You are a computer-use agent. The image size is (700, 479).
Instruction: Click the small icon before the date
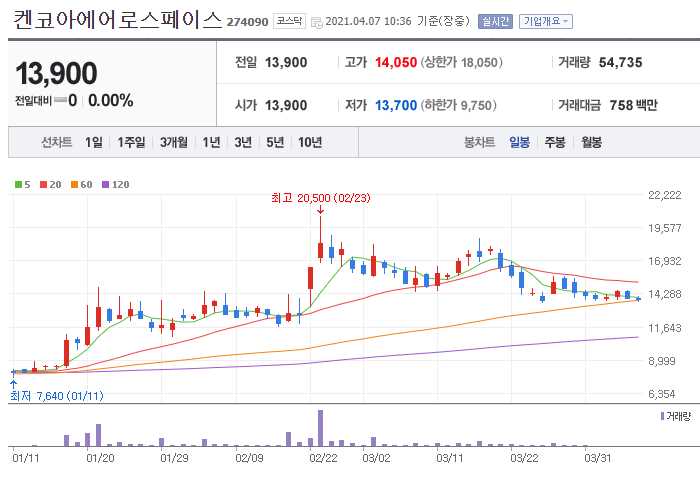click(x=317, y=22)
